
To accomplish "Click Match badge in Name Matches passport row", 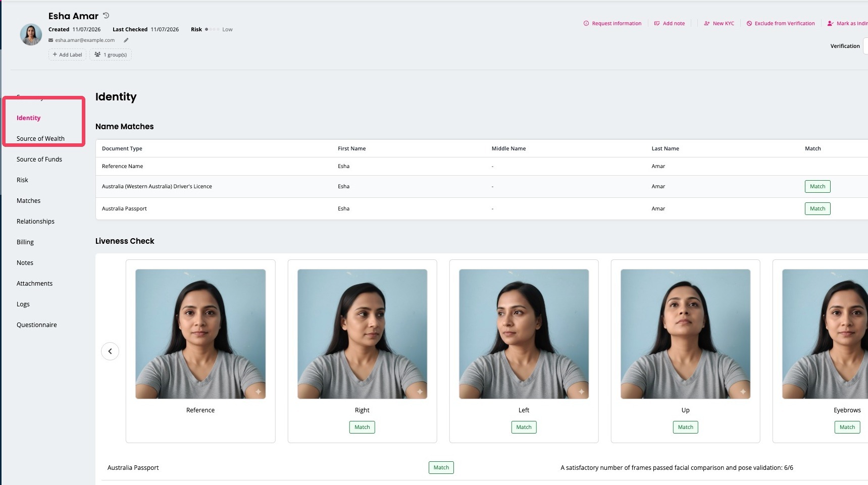I will point(818,208).
